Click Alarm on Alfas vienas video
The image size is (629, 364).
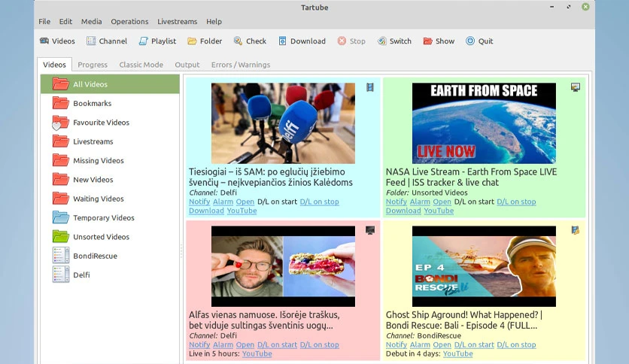(x=223, y=344)
